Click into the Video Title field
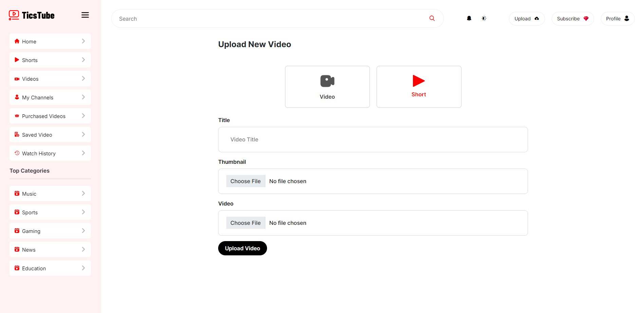The height and width of the screenshot is (313, 644). 373,140
